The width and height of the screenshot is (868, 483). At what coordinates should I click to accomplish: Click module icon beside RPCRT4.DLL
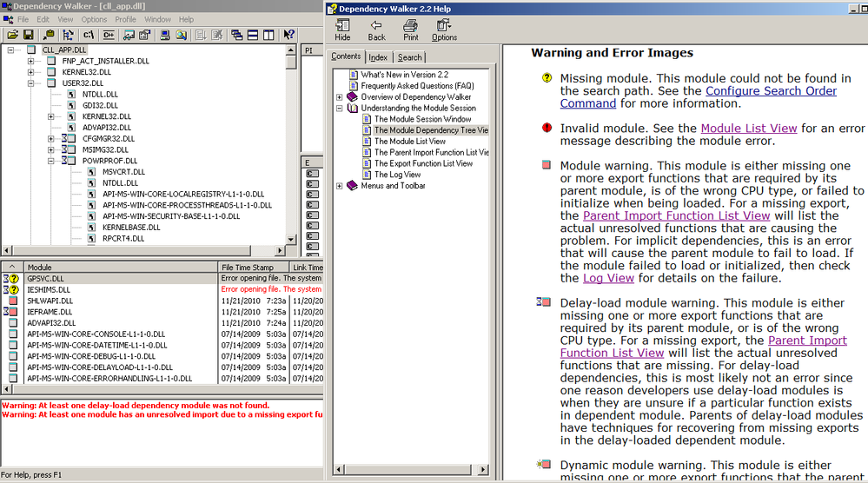(x=91, y=238)
